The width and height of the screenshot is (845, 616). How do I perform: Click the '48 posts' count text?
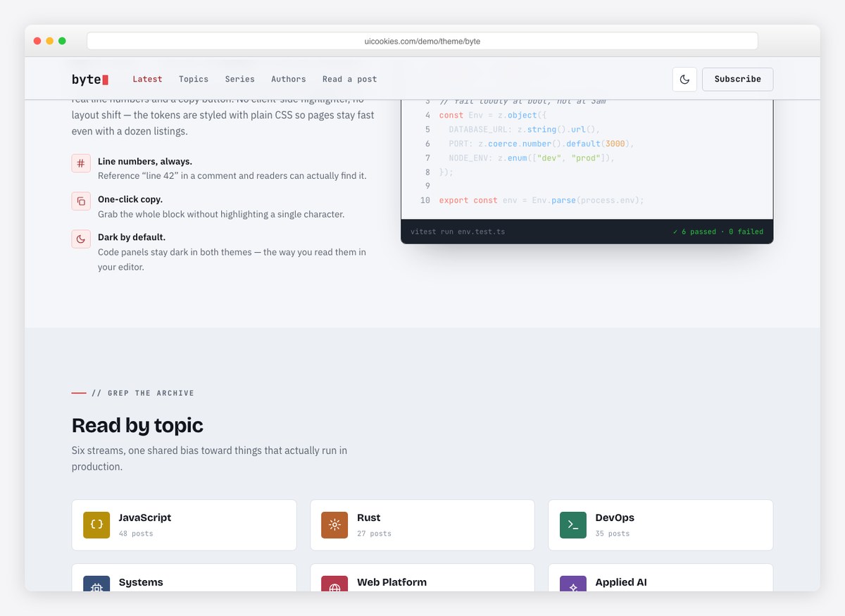click(x=136, y=534)
